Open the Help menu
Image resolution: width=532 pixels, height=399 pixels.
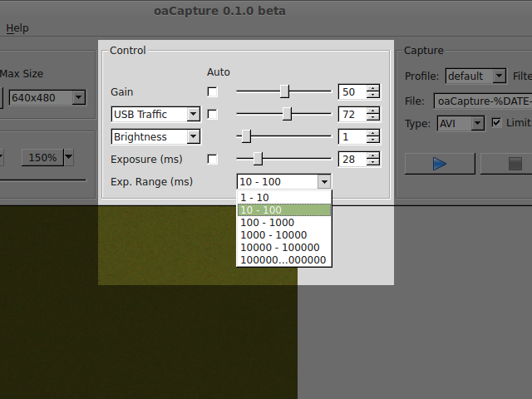[17, 28]
